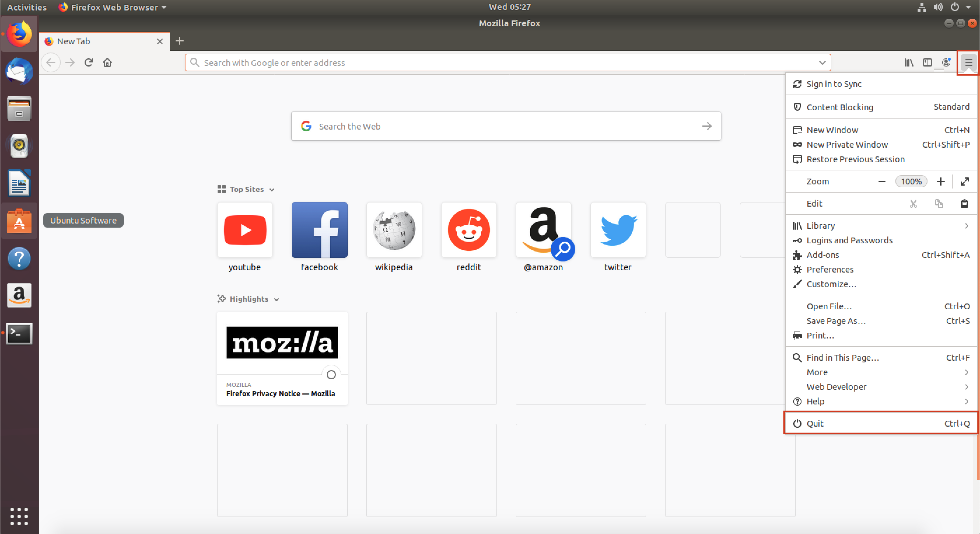
Task: Click the Cut icon in Edit row
Action: click(913, 204)
